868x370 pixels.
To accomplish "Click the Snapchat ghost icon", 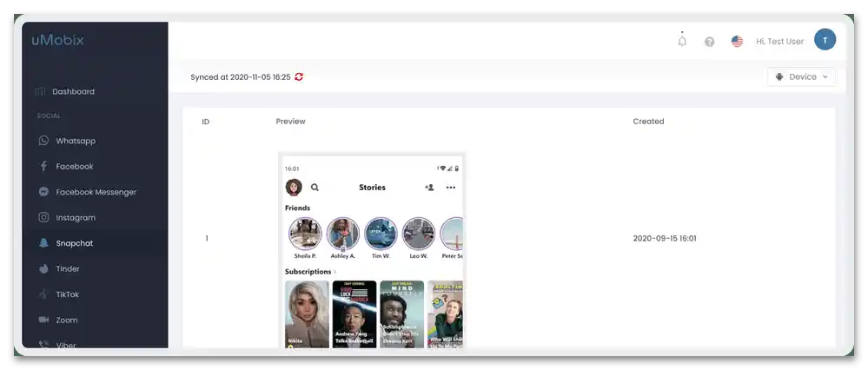I will click(43, 243).
